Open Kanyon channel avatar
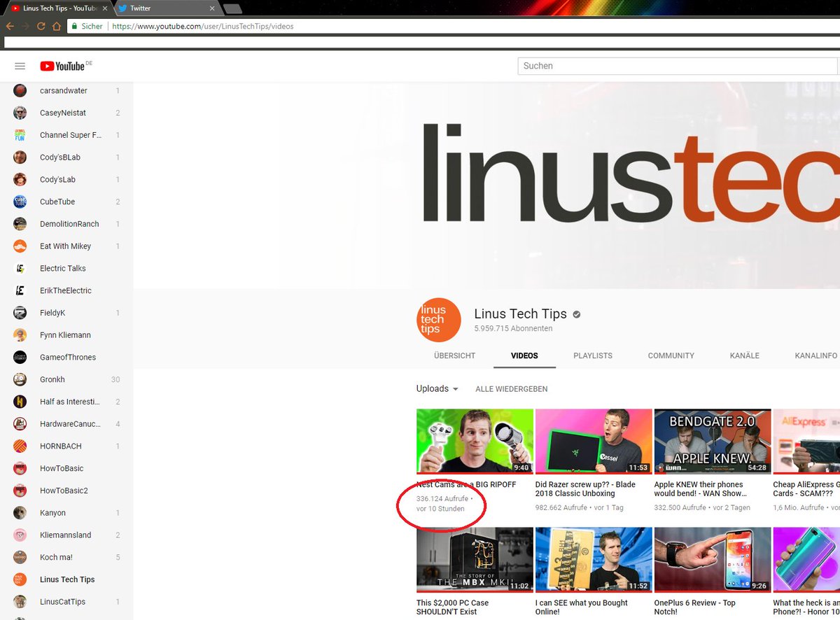 coord(20,513)
